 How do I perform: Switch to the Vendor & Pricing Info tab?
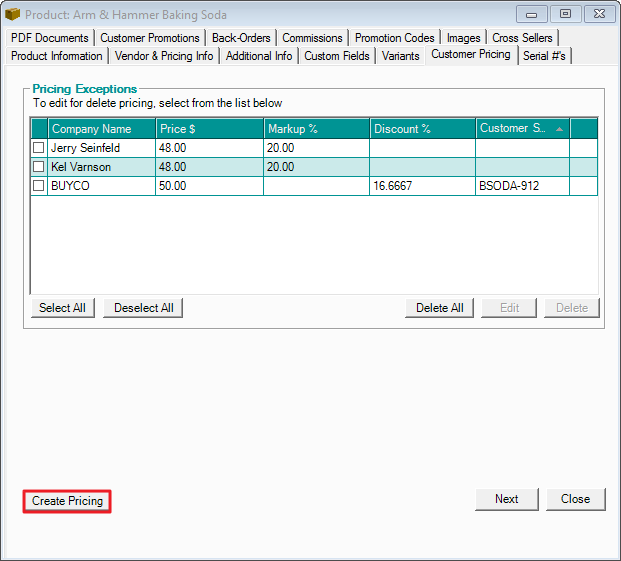(x=164, y=56)
